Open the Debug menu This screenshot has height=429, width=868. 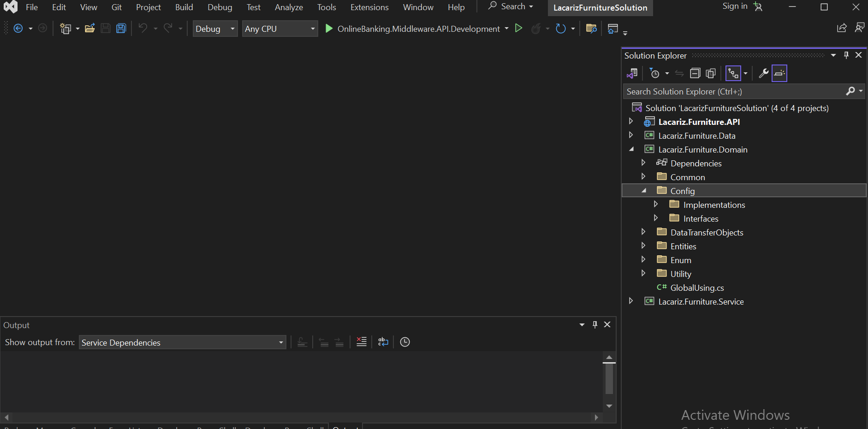click(x=220, y=7)
